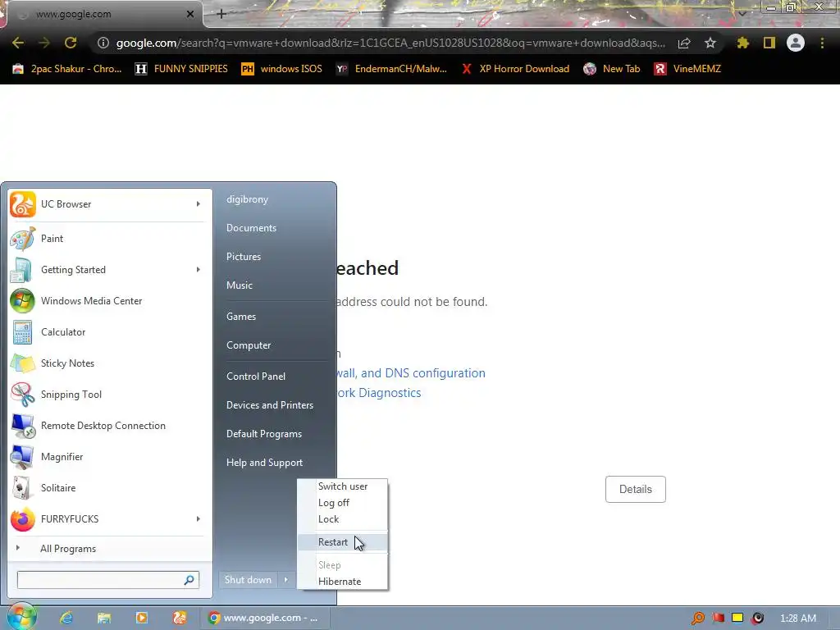Viewport: 840px width, 630px height.
Task: Open Chrome three-dot menu
Action: tap(822, 43)
